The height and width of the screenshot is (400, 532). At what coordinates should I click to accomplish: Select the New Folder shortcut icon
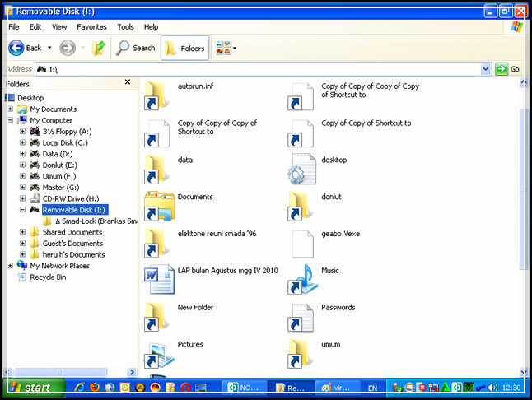click(x=156, y=317)
